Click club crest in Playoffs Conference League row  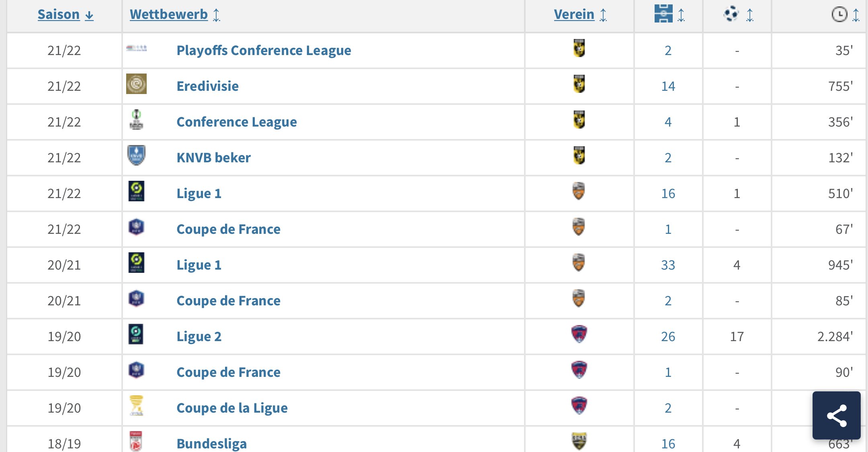(x=579, y=48)
